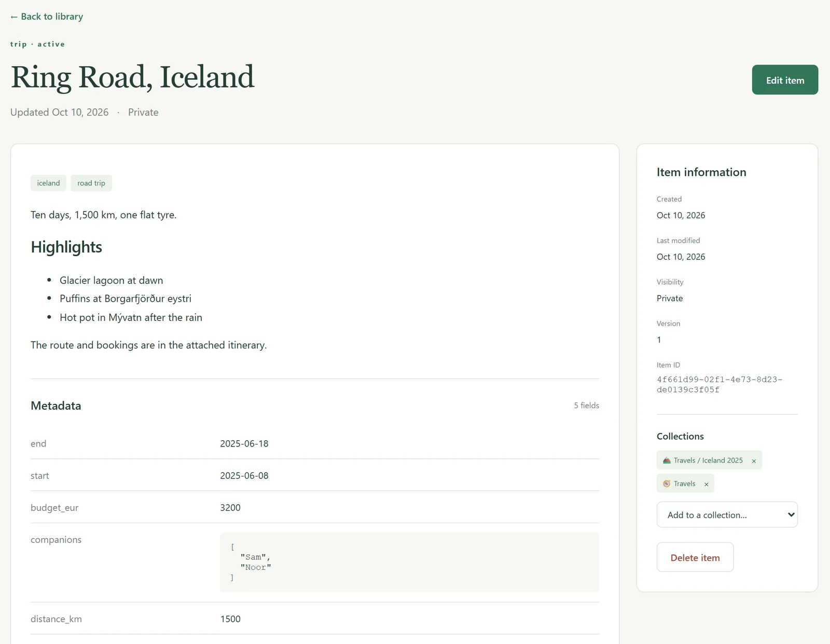This screenshot has height=644, width=830.
Task: Select the road trip tag
Action: [91, 183]
